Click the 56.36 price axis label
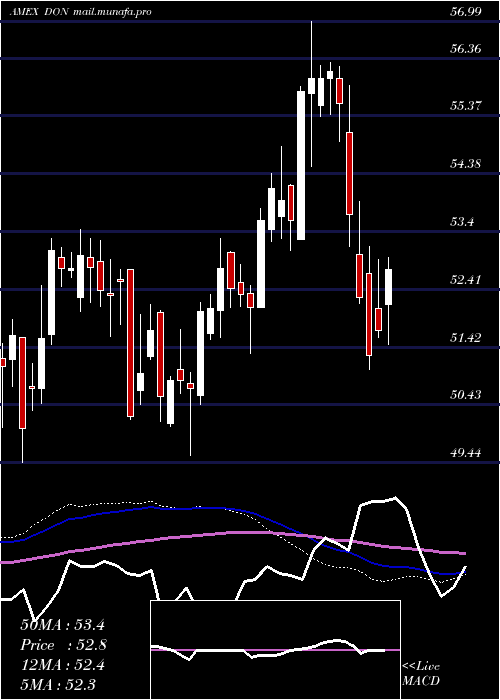 coord(465,48)
